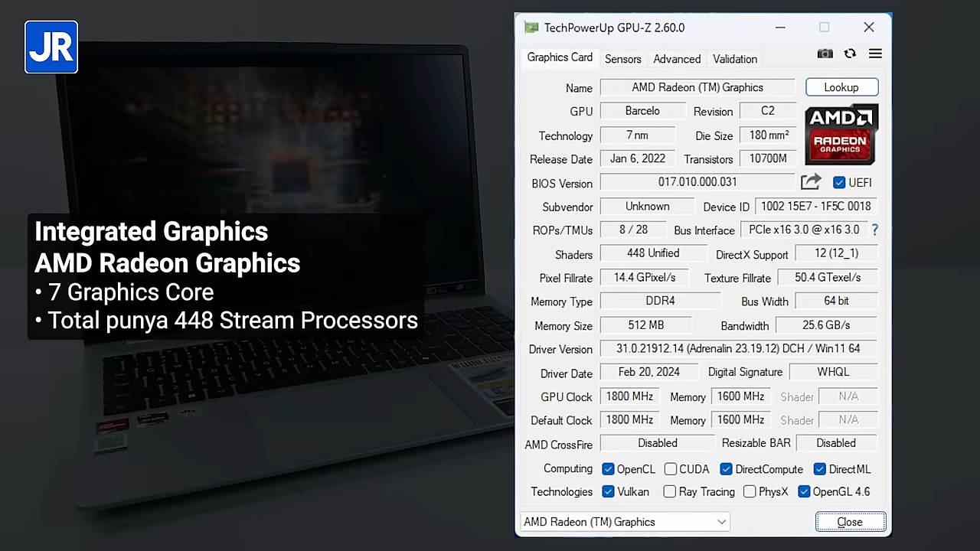Click the Bus Interface question mark
This screenshot has width=980, height=551.
coord(874,230)
